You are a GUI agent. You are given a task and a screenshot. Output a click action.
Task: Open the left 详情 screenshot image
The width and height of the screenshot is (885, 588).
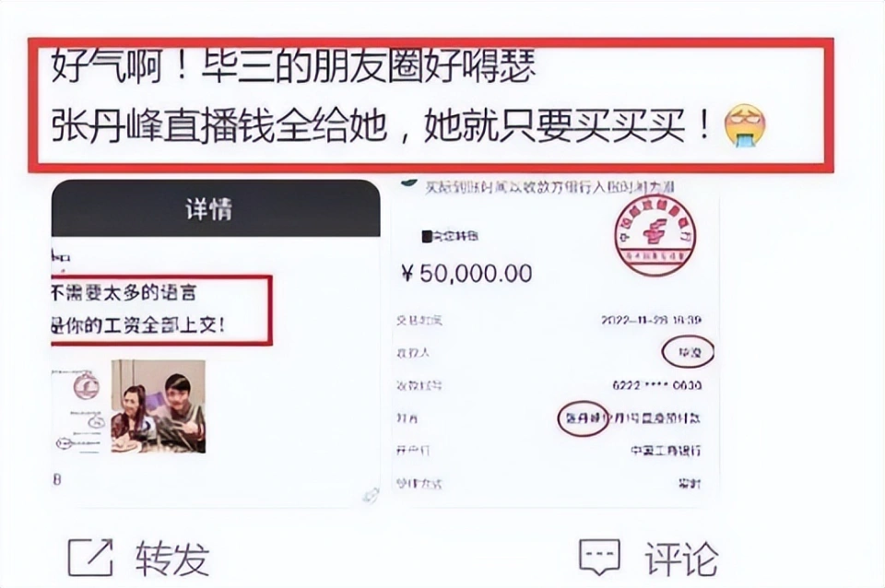click(x=216, y=343)
